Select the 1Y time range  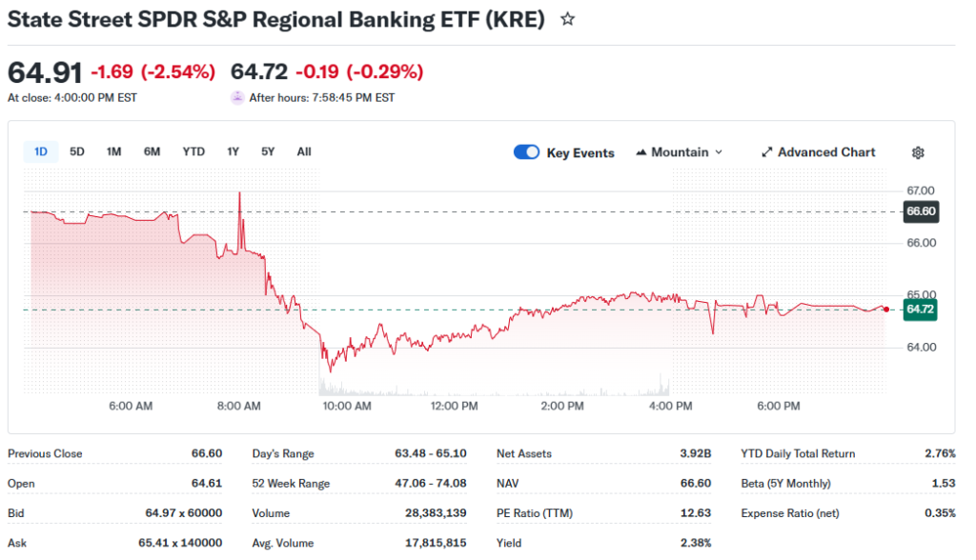(233, 151)
